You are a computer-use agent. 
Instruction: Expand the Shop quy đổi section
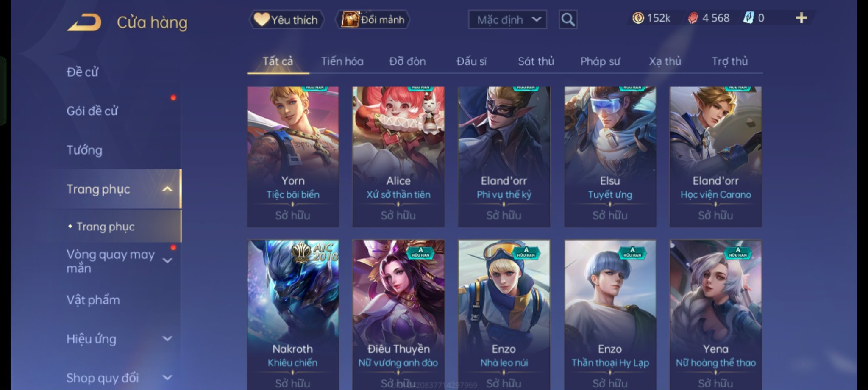(167, 377)
